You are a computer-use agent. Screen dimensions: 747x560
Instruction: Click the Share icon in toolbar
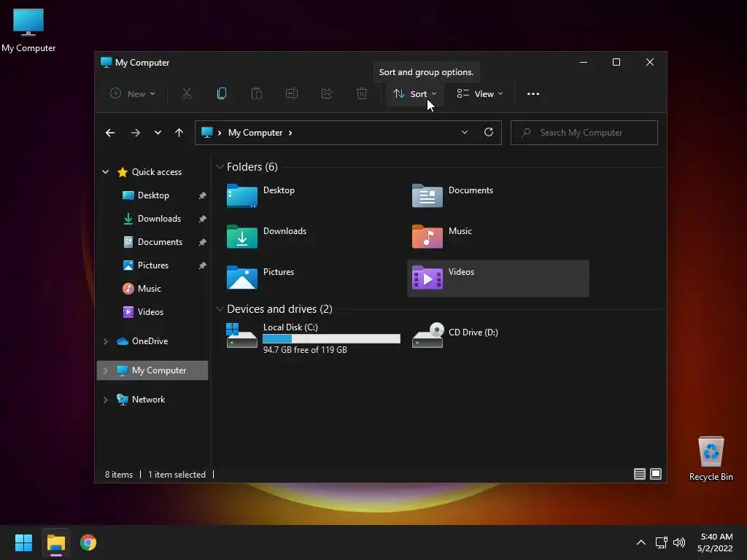[326, 94]
